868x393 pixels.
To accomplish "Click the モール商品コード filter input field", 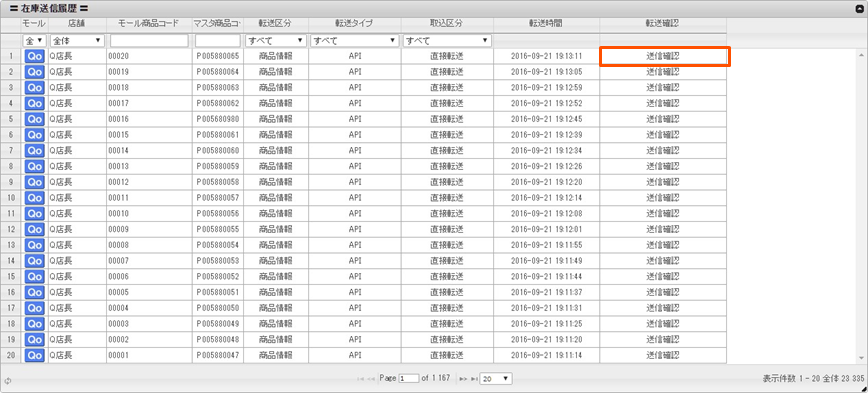I will point(149,40).
